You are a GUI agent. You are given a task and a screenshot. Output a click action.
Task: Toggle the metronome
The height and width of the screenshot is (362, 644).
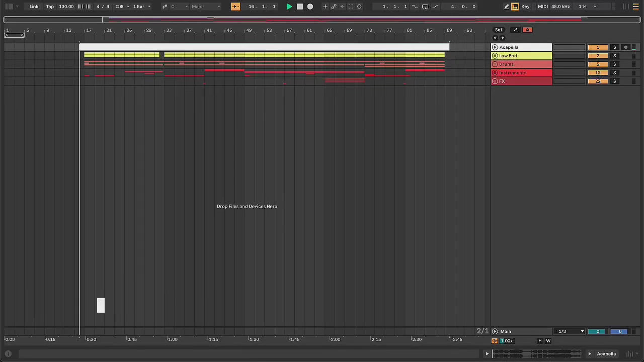[x=120, y=7]
